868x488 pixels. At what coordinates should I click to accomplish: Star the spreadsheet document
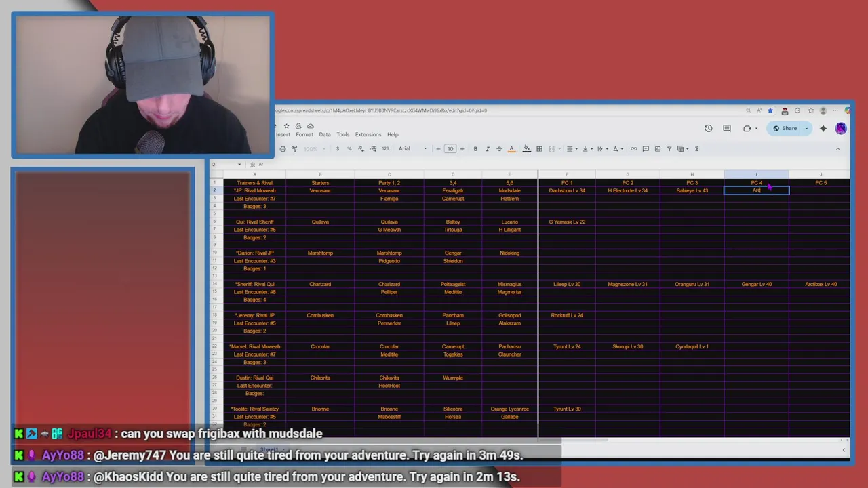tap(286, 126)
